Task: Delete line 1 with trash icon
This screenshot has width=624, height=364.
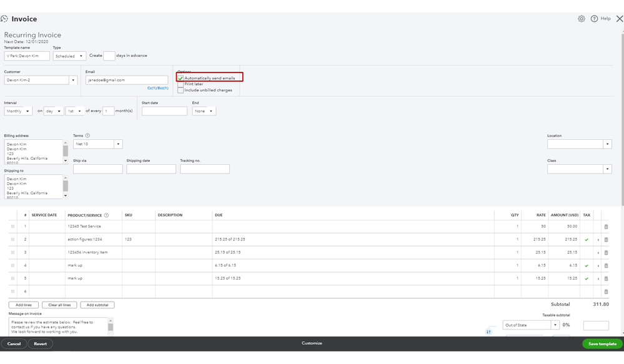Action: pos(606,227)
